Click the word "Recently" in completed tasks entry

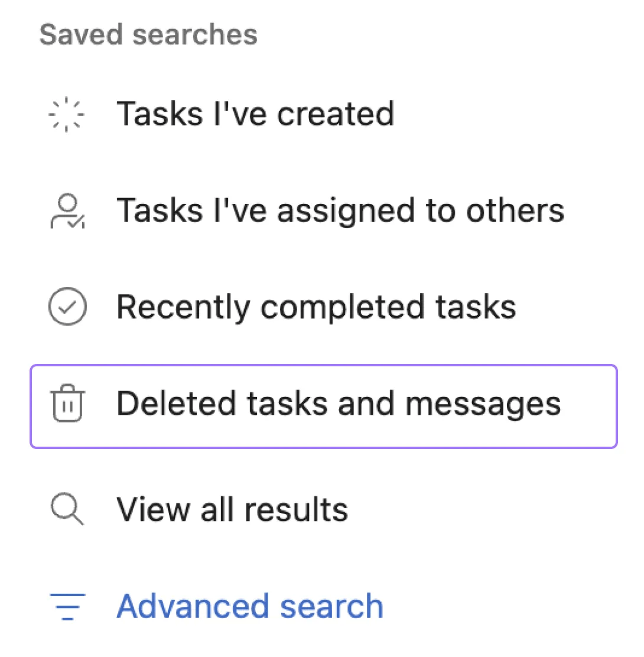(x=183, y=308)
